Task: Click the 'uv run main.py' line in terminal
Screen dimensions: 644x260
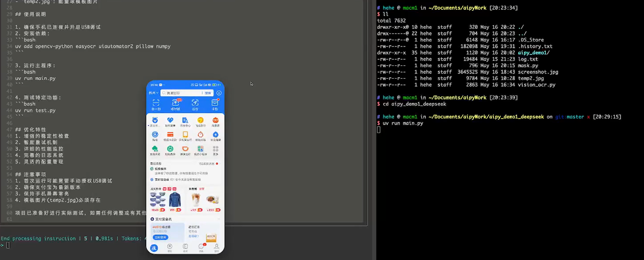Action: click(403, 123)
